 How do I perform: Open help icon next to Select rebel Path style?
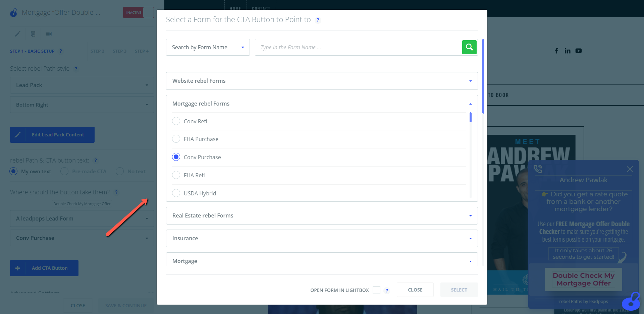coord(76,69)
